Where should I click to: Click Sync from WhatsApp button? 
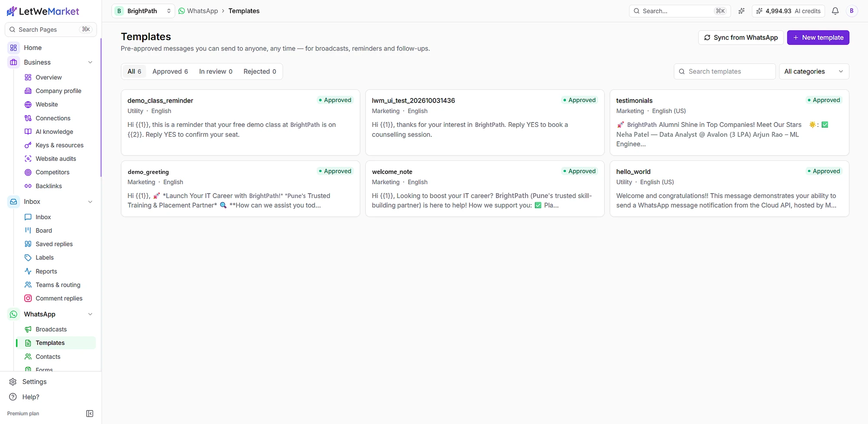(x=741, y=38)
